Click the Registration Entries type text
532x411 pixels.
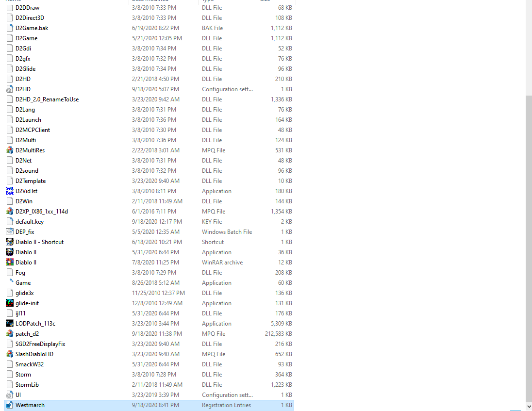click(226, 405)
